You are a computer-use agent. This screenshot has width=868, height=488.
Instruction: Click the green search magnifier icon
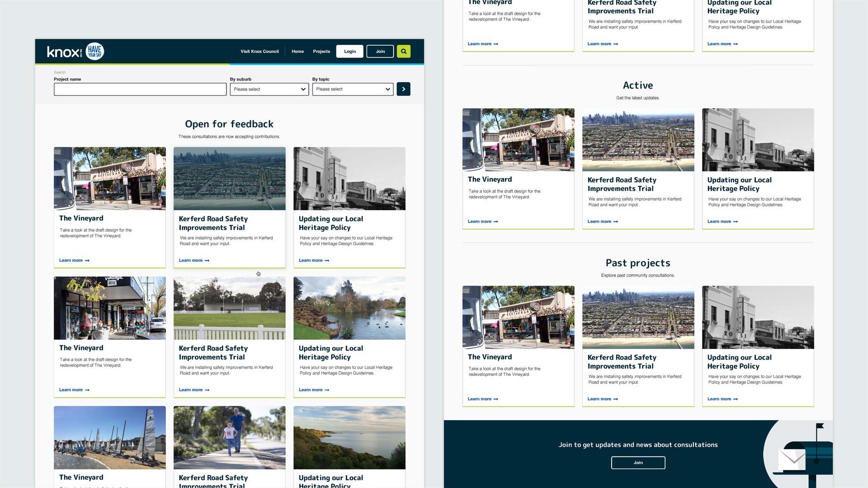pyautogui.click(x=403, y=52)
